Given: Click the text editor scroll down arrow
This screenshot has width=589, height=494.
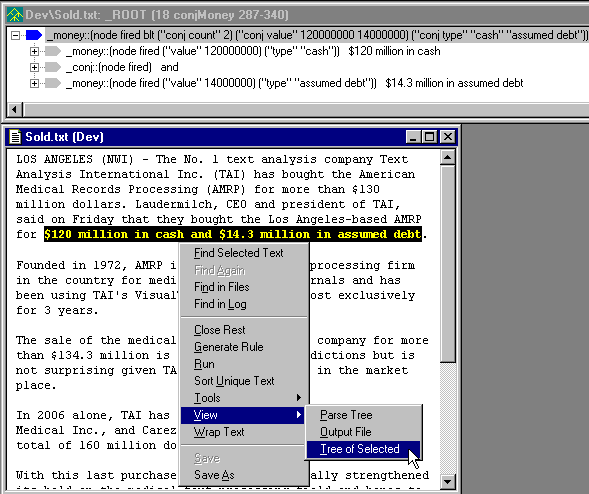Looking at the screenshot, I should (448, 481).
